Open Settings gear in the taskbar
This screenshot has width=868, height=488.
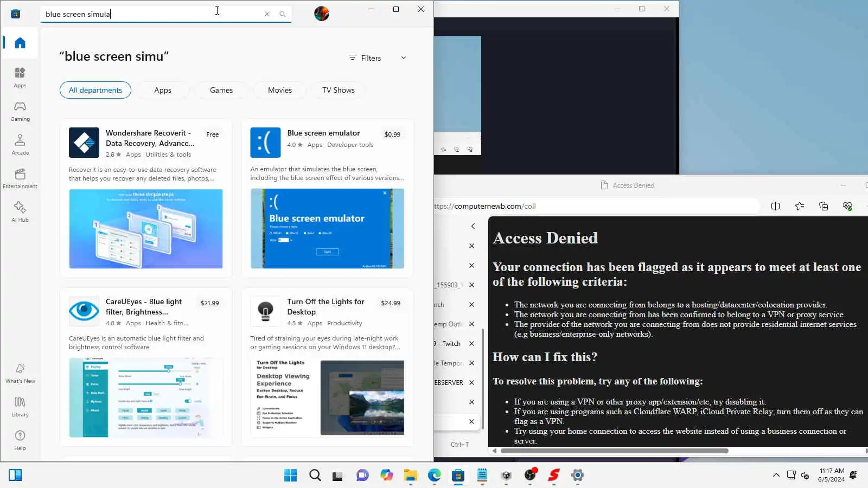(577, 476)
